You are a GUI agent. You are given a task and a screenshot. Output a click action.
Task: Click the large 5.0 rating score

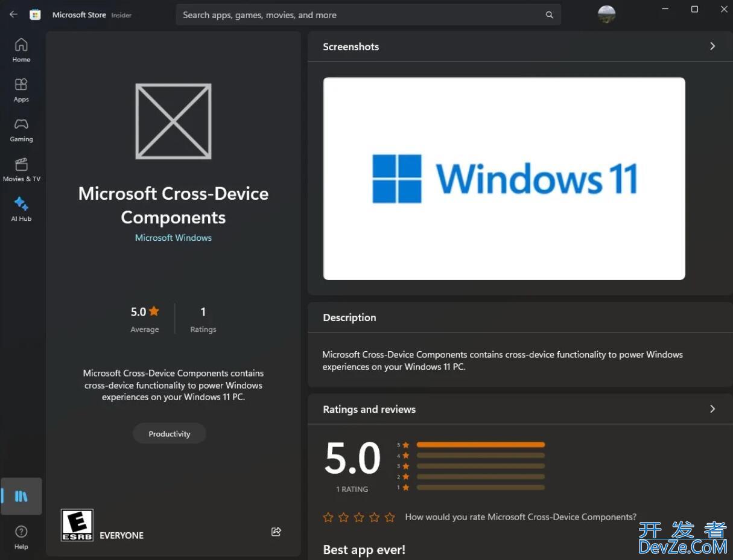[x=353, y=459]
